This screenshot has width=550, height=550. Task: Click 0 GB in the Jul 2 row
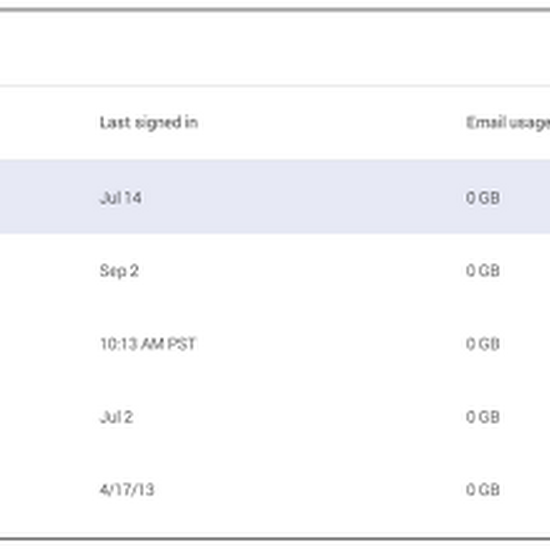tap(483, 417)
